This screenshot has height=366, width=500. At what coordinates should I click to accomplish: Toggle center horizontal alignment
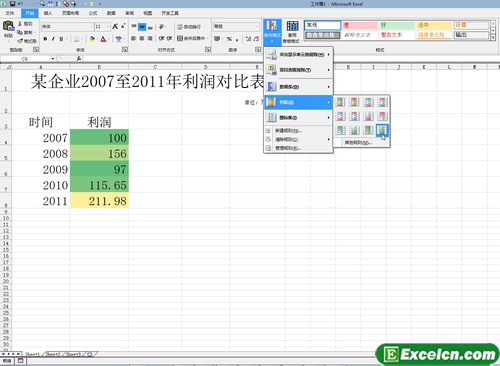[142, 38]
